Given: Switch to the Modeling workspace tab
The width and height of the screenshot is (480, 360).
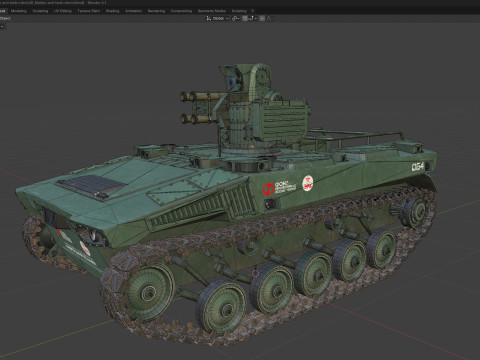Looking at the screenshot, I should click(x=19, y=11).
